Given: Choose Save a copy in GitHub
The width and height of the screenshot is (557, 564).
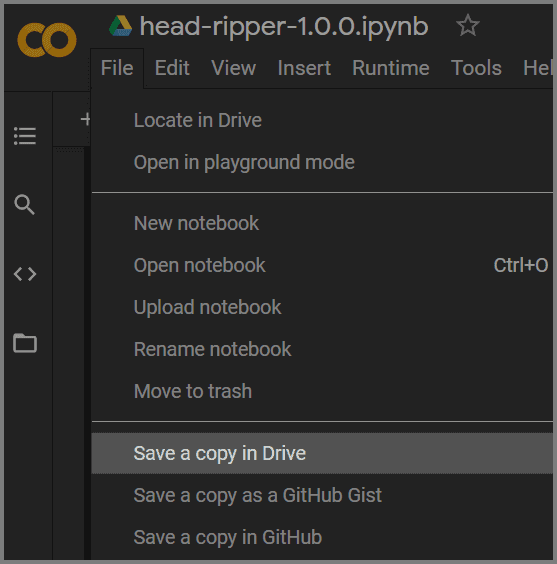Looking at the screenshot, I should 322,537.
